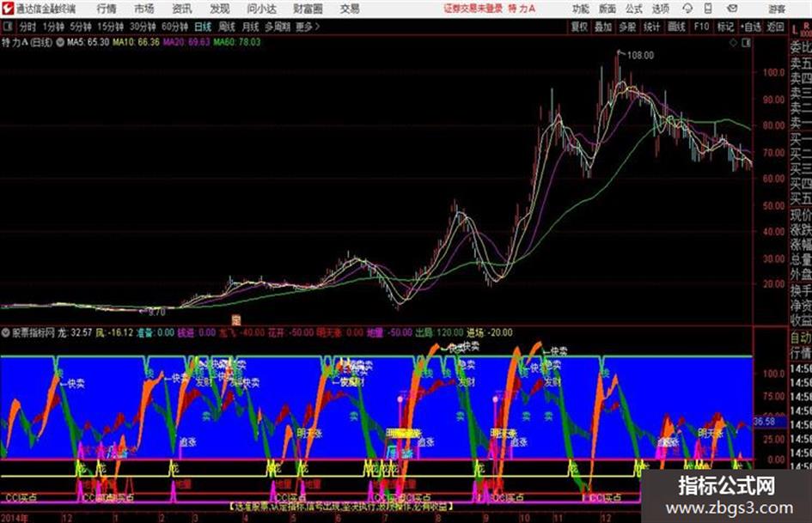Image resolution: width=812 pixels, height=523 pixels.
Task: Open the 发现 menu
Action: tap(220, 9)
